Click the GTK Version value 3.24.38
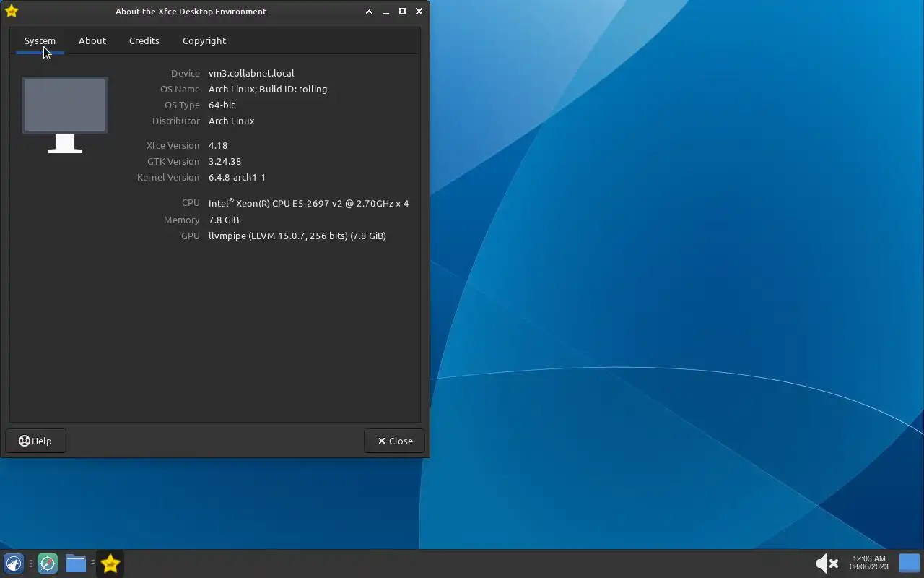 [225, 161]
